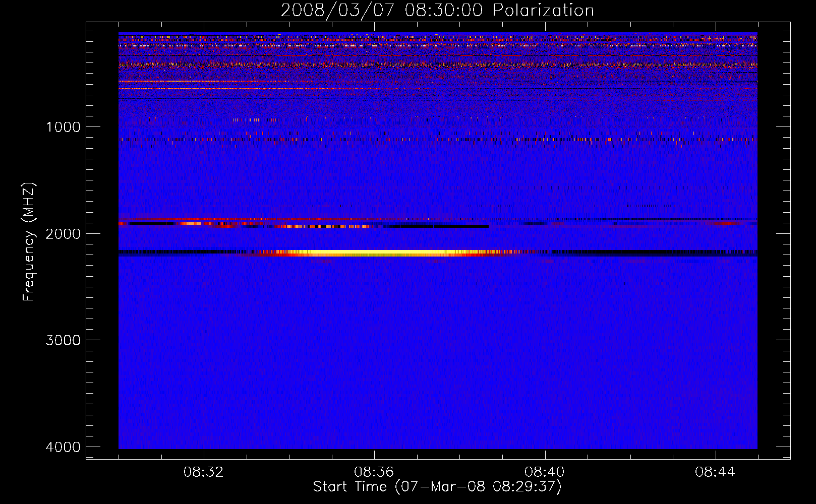Click the 4000 frequency tick label

click(63, 447)
